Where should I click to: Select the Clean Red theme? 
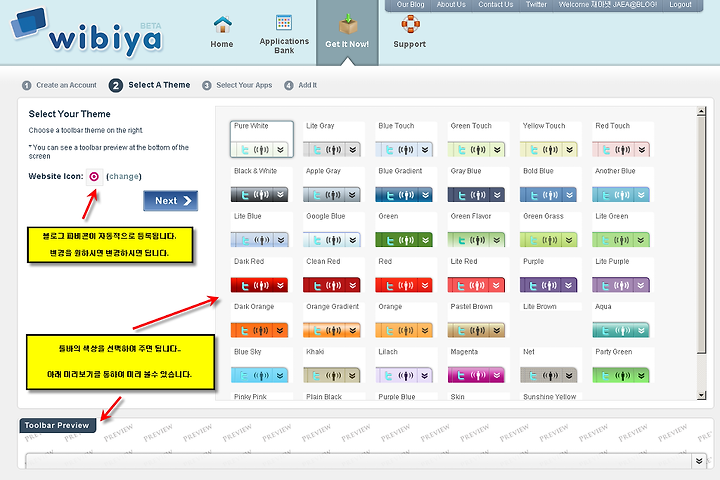(333, 275)
